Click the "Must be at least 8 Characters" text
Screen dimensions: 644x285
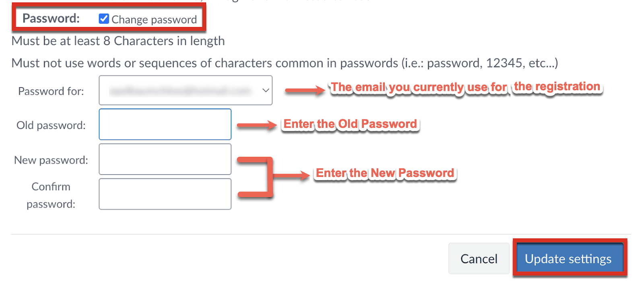tap(118, 41)
